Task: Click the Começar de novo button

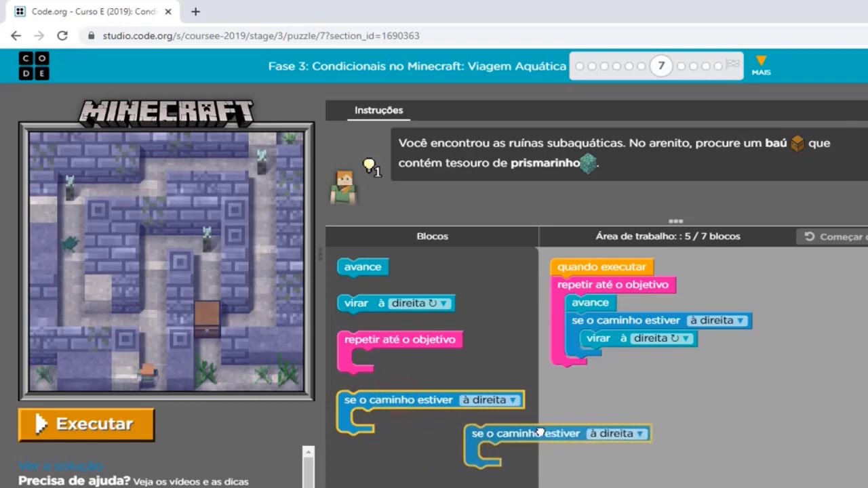Action: [x=833, y=237]
